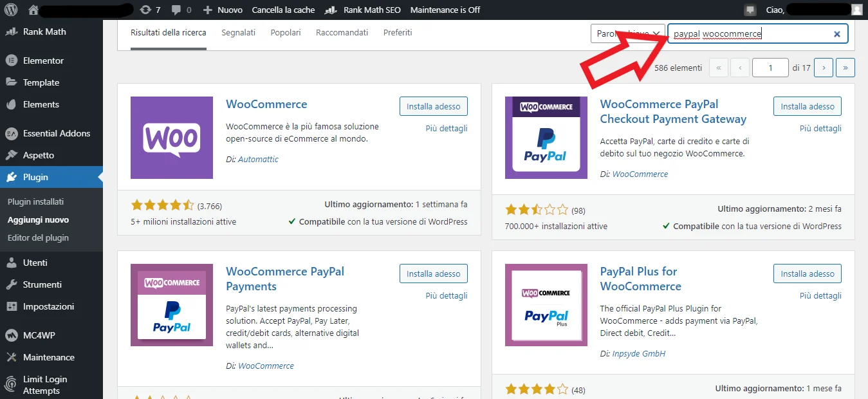Install WooCommerce PayPal Payments plugin
Image resolution: width=868 pixels, height=399 pixels.
click(x=434, y=274)
